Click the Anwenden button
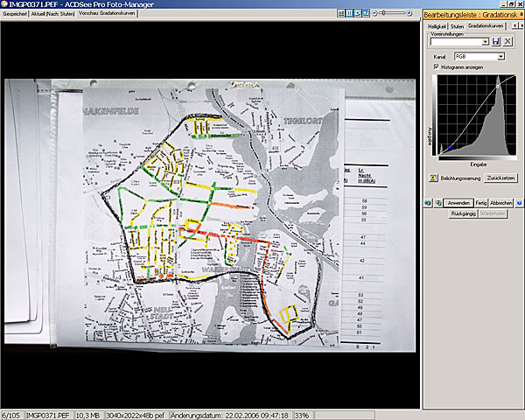 (459, 202)
